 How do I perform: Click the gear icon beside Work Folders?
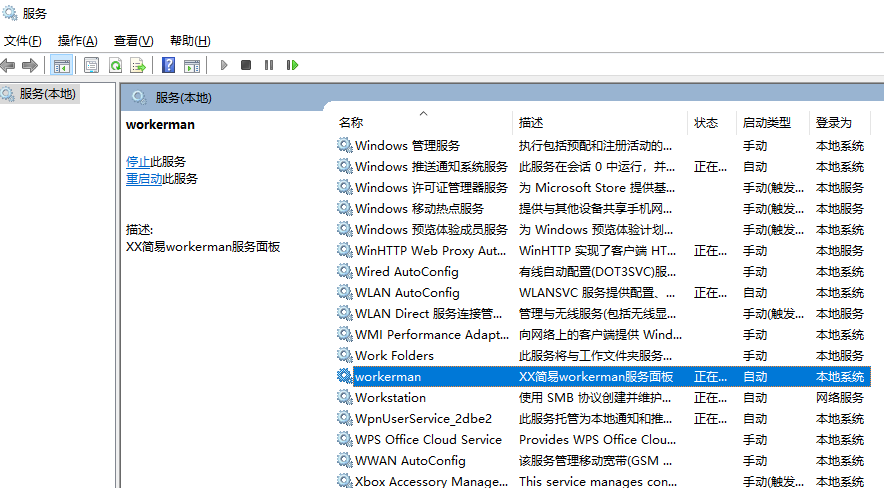pos(344,355)
